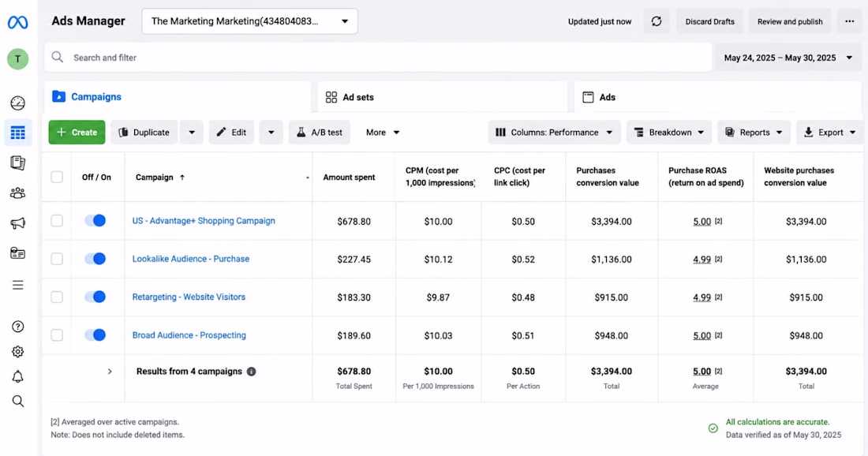Open the Audiences people icon in sidebar
The image size is (868, 456).
[x=17, y=193]
